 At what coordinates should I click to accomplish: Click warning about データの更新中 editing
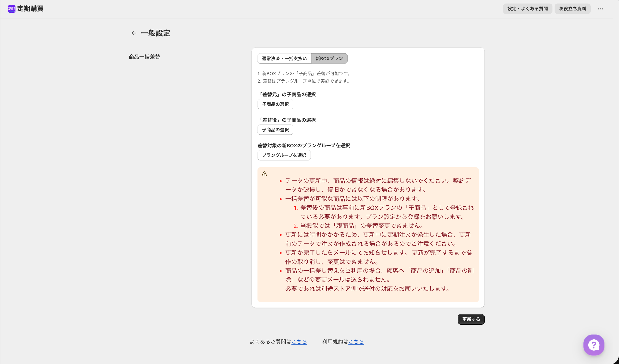click(x=378, y=185)
